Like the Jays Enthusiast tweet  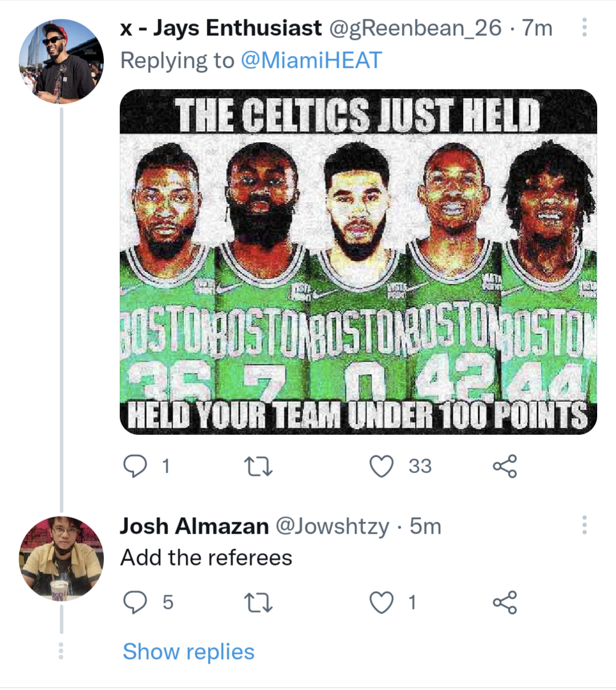point(381,466)
